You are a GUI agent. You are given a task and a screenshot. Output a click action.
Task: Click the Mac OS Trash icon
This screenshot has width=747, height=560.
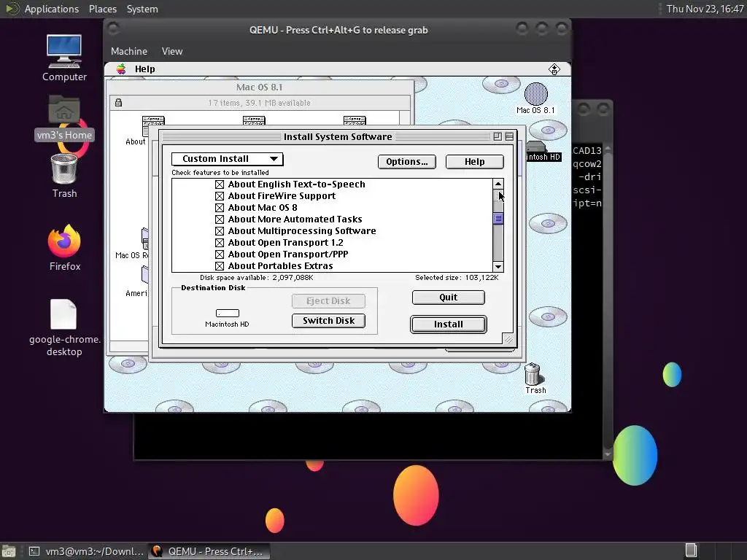pos(533,374)
